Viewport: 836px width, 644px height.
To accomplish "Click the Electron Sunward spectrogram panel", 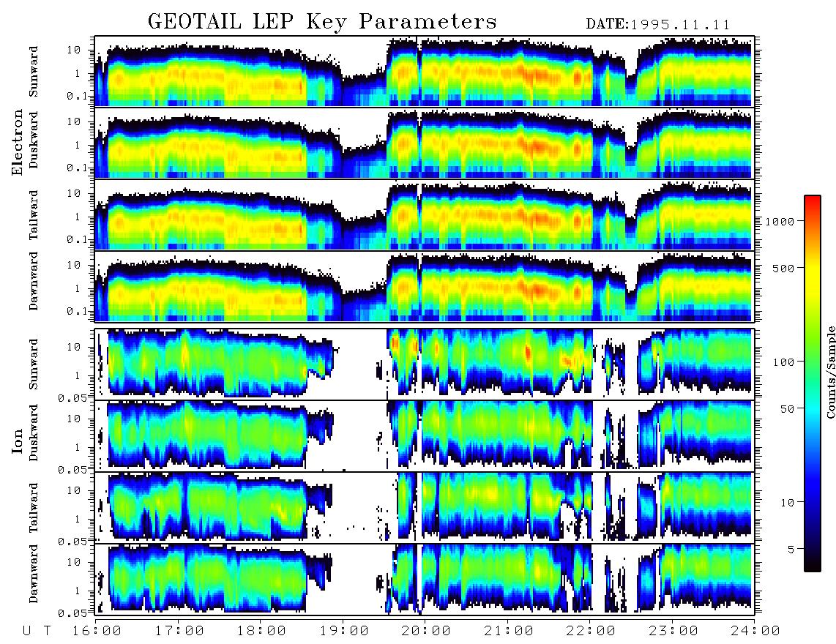I will 425,72.
